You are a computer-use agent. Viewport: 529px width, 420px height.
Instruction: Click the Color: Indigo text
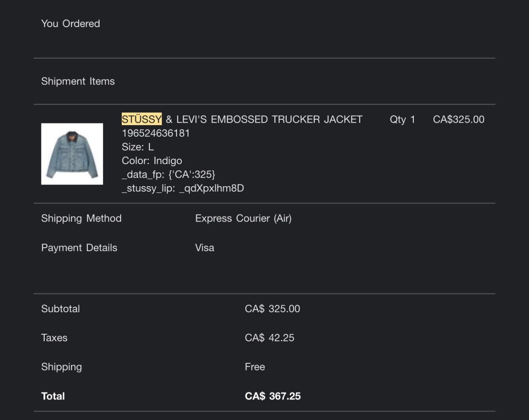click(x=152, y=161)
